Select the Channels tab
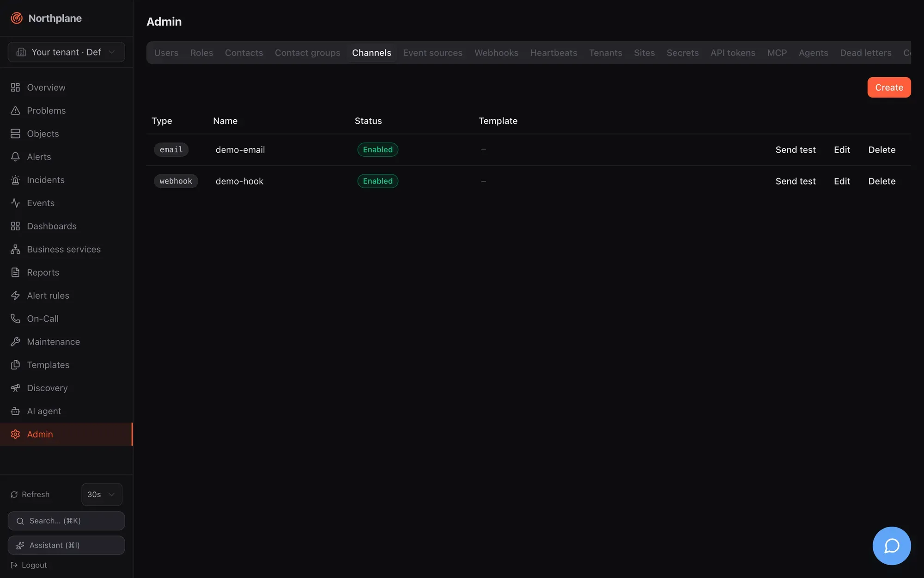 click(x=371, y=53)
